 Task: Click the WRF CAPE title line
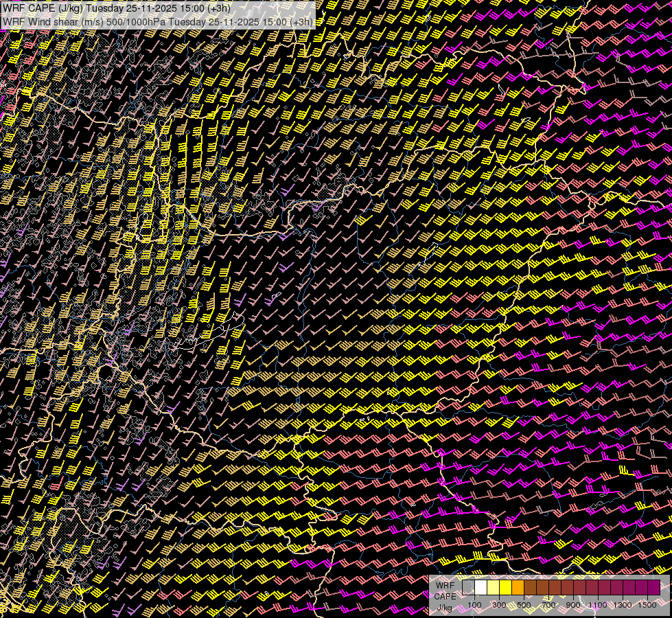(116, 8)
